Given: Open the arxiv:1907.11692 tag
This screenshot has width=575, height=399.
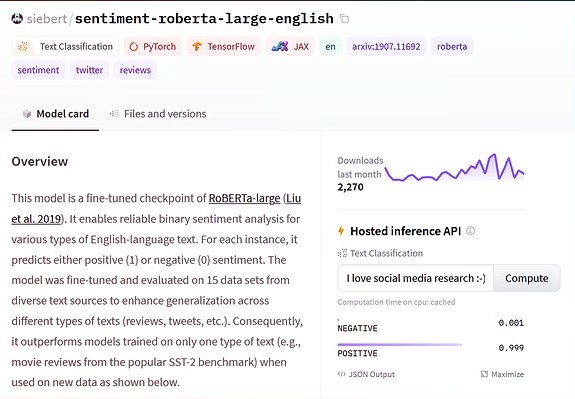Looking at the screenshot, I should tap(386, 47).
